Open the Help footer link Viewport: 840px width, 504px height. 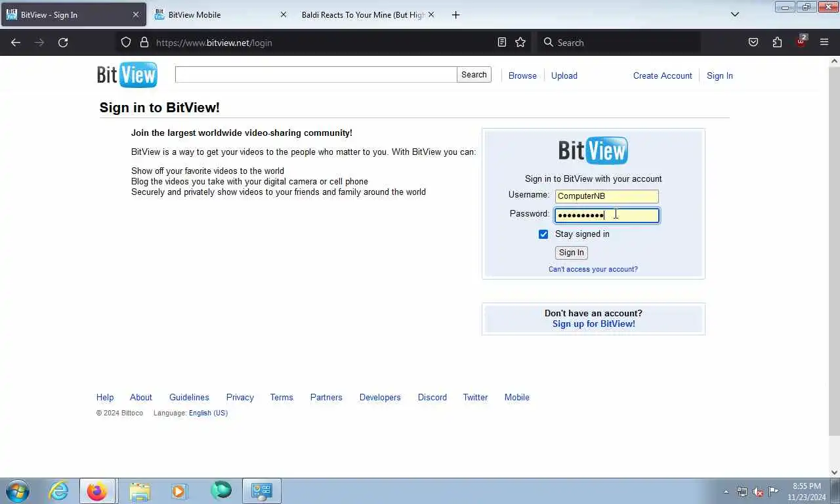[x=105, y=397]
